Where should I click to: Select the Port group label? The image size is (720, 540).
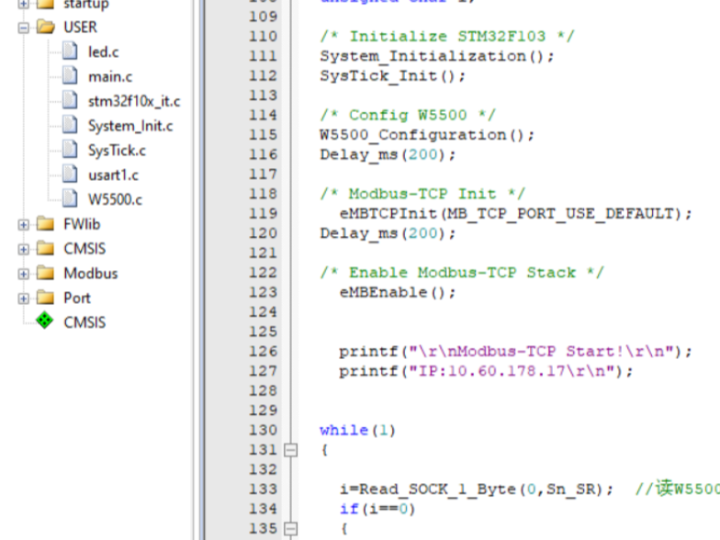pos(77,298)
